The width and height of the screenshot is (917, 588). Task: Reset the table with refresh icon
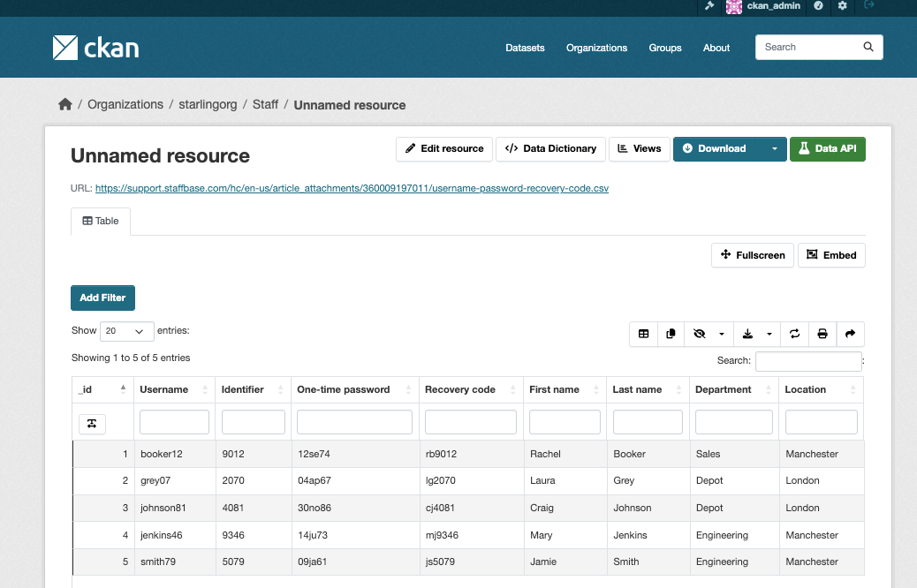[x=794, y=335]
